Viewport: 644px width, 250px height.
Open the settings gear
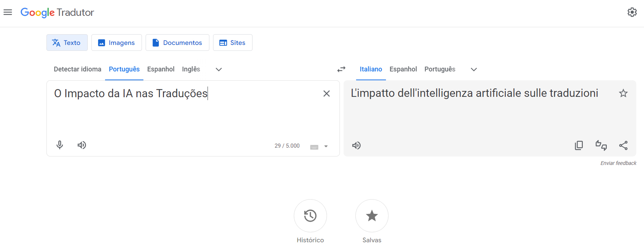click(x=632, y=12)
